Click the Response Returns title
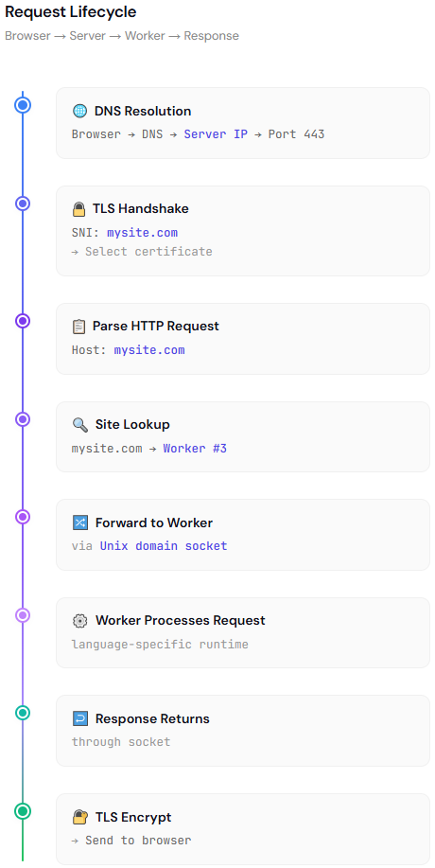This screenshot has width=435, height=868. [152, 718]
